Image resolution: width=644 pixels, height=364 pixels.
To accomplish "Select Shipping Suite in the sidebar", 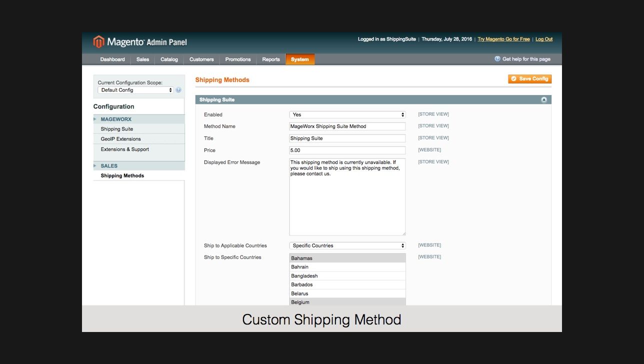I will (x=117, y=129).
